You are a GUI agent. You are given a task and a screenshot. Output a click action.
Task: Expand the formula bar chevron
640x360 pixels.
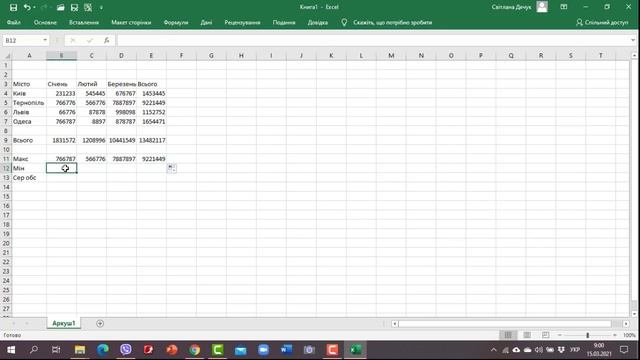[x=633, y=40]
